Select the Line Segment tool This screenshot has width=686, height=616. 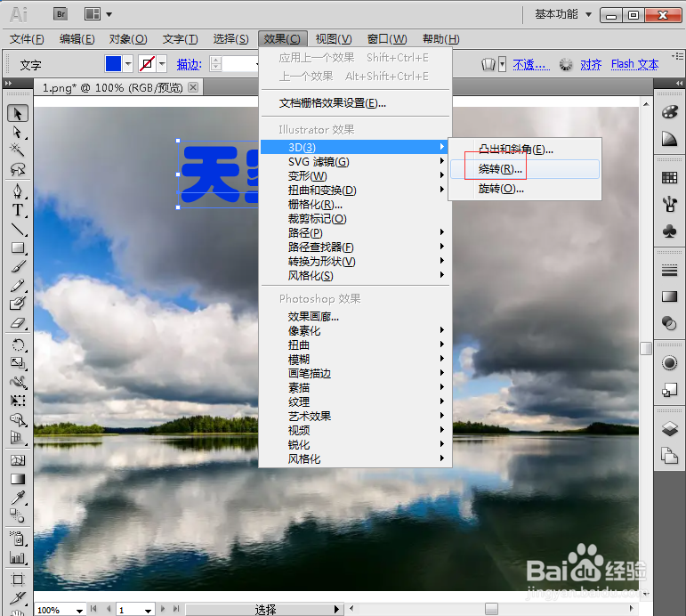coord(18,230)
